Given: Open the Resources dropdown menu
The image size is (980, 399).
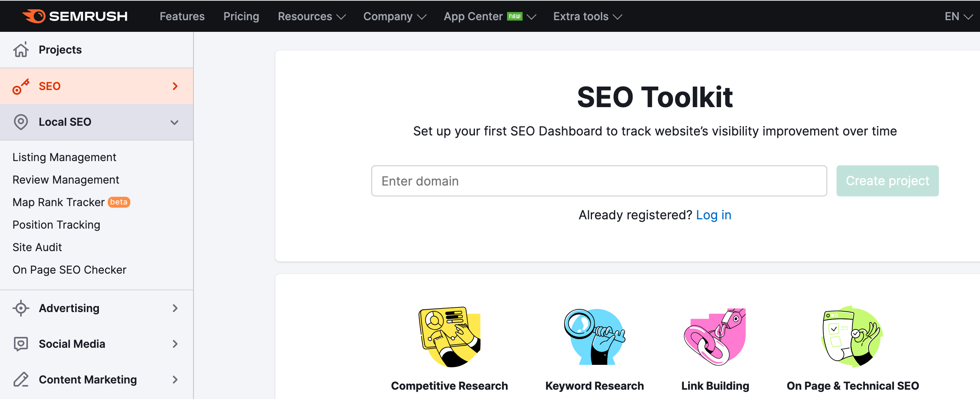Looking at the screenshot, I should tap(312, 16).
